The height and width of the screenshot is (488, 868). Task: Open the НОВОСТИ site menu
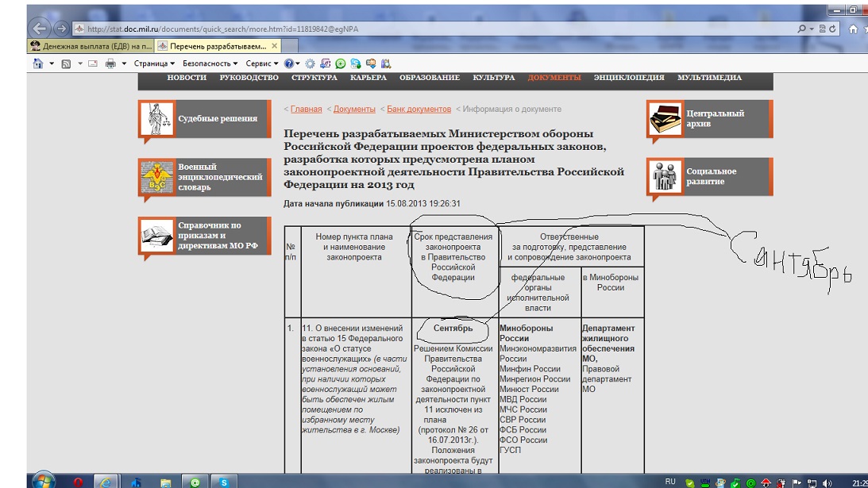[x=187, y=78]
